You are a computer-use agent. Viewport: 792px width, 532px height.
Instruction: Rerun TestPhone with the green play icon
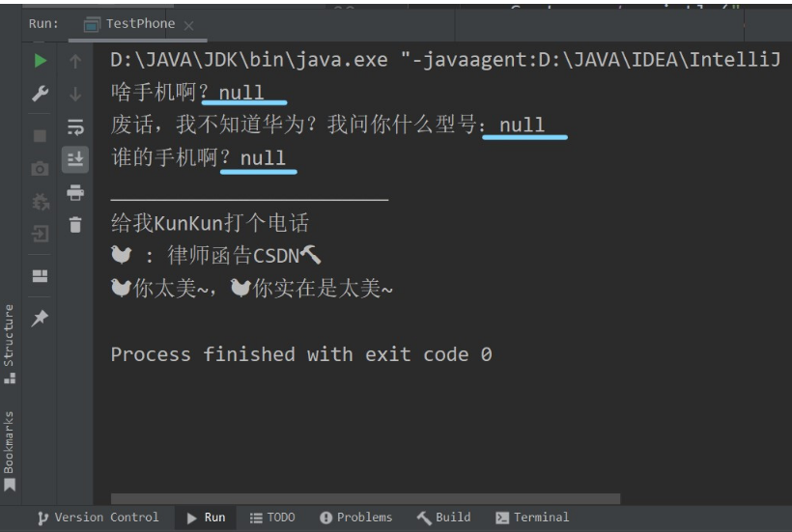click(40, 61)
